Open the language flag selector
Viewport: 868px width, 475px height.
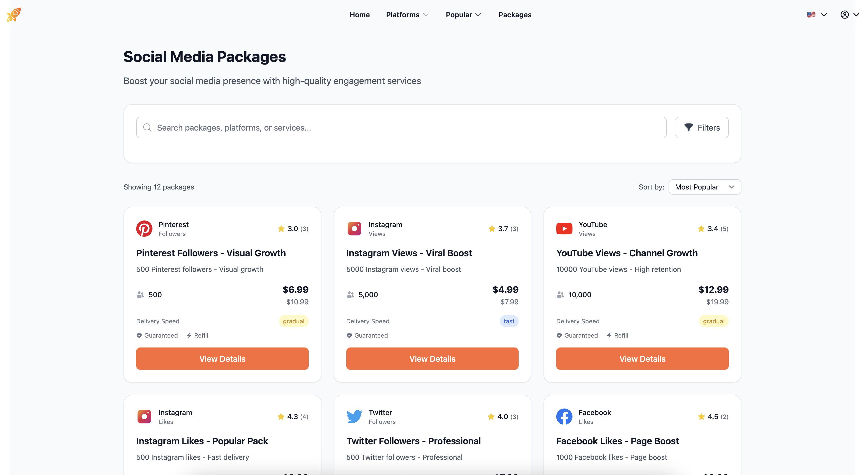[x=816, y=15]
